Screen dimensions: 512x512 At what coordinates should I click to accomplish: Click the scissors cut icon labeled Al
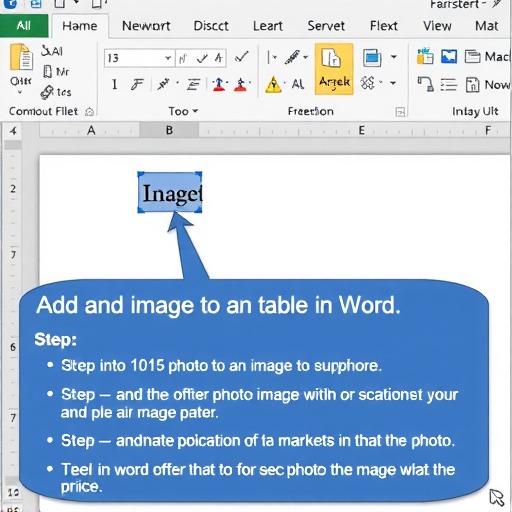pos(52,51)
